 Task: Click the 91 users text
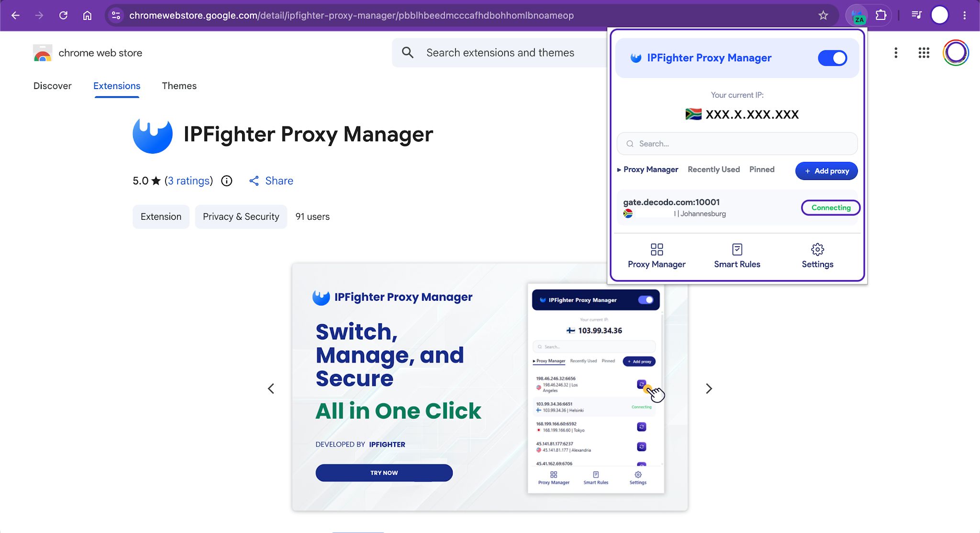312,216
